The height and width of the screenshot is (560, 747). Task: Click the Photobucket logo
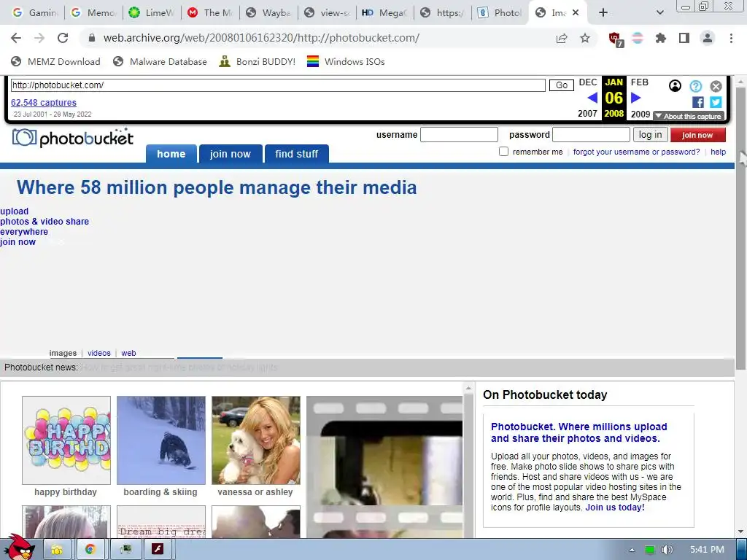72,138
